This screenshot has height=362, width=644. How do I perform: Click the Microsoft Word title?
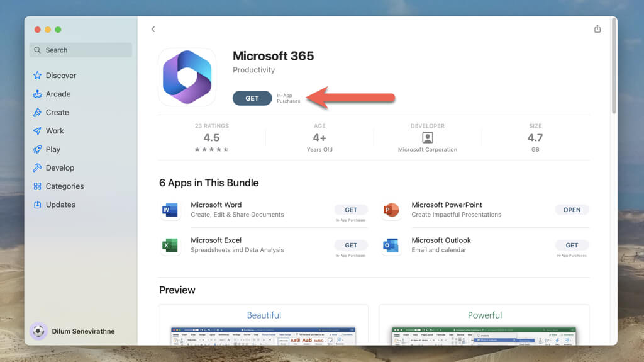tap(216, 205)
